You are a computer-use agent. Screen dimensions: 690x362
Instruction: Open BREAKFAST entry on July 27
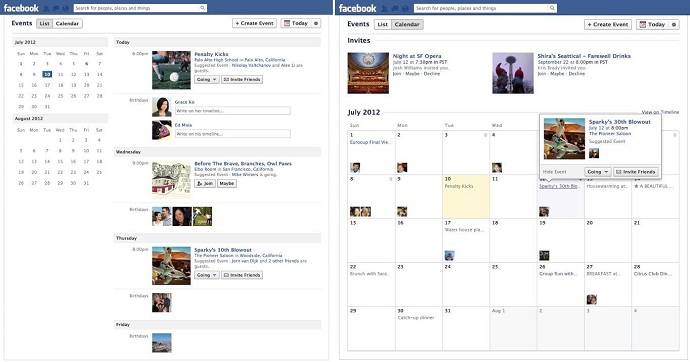pyautogui.click(x=604, y=274)
